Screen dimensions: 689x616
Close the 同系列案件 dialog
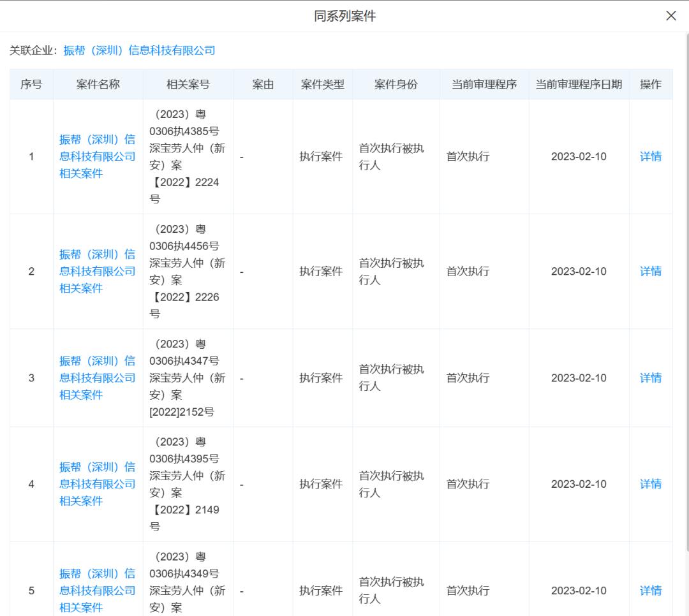click(x=671, y=15)
